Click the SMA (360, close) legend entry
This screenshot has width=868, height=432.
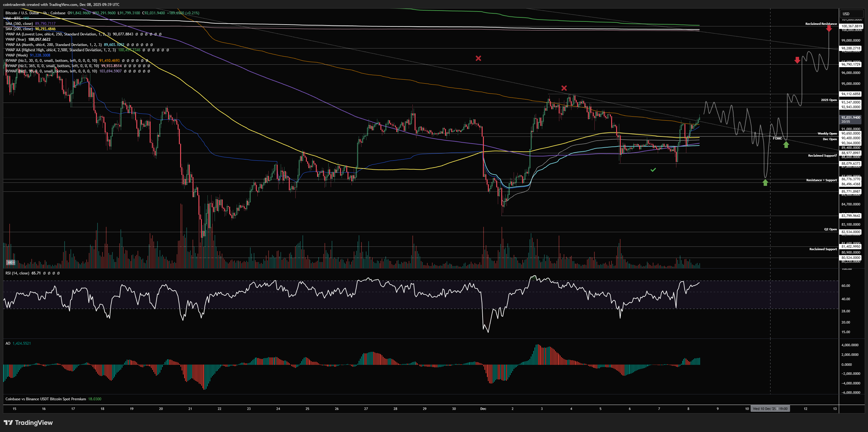(x=19, y=24)
